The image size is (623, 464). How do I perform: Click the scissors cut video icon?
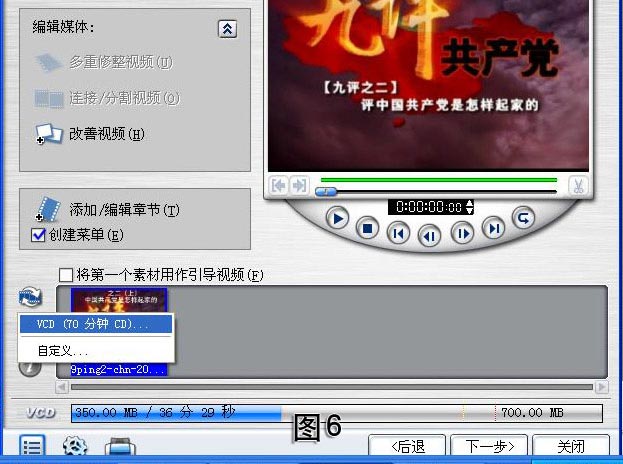pyautogui.click(x=578, y=185)
